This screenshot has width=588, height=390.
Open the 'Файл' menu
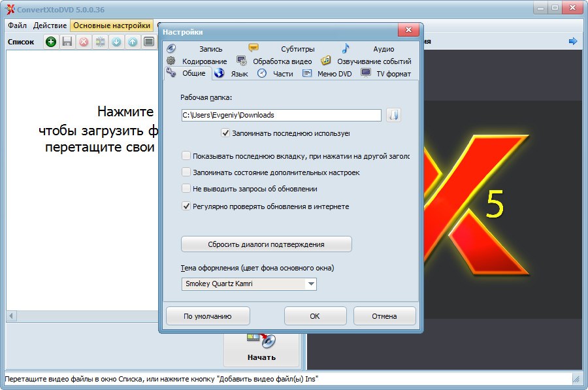(x=17, y=25)
